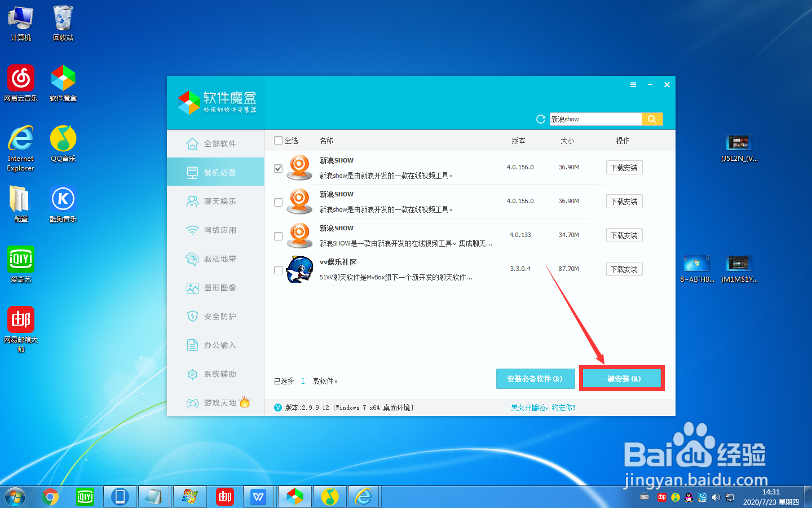Open Chrome from the taskbar
812x508 pixels.
tap(50, 497)
